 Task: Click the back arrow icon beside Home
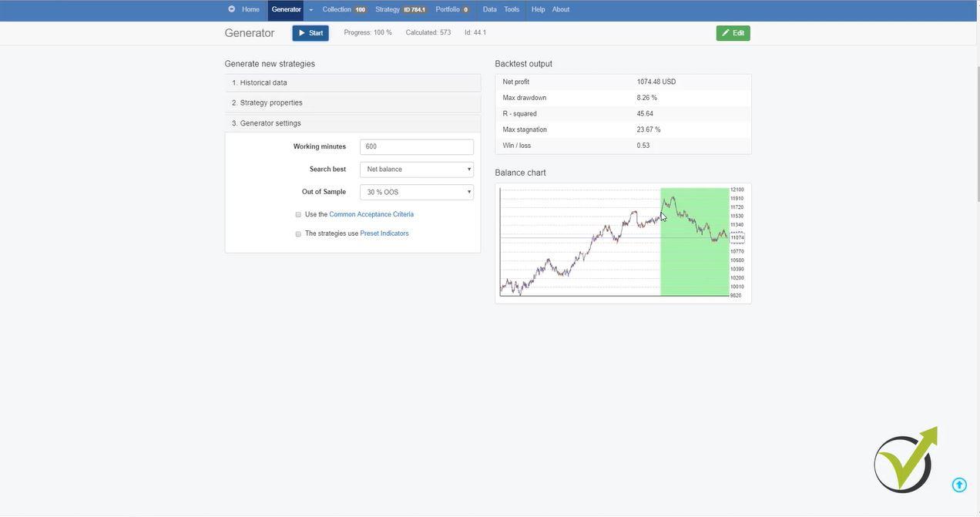(x=231, y=9)
